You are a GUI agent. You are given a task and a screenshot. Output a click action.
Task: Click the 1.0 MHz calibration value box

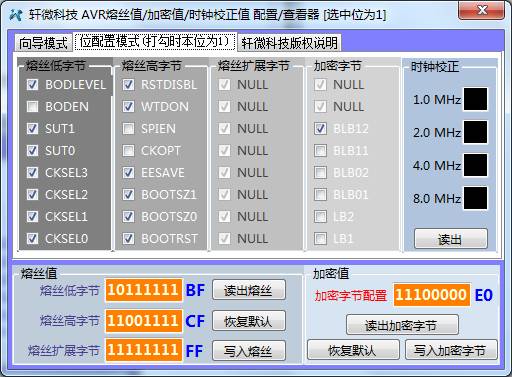click(x=476, y=99)
